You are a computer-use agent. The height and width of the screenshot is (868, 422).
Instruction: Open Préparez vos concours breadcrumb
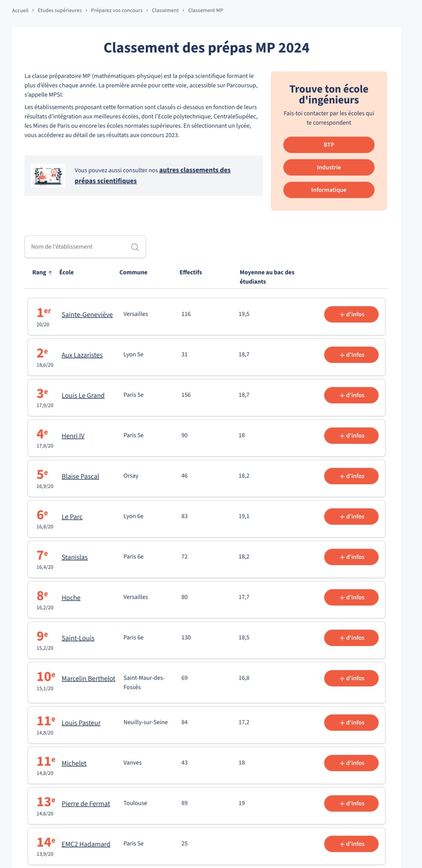coord(117,11)
